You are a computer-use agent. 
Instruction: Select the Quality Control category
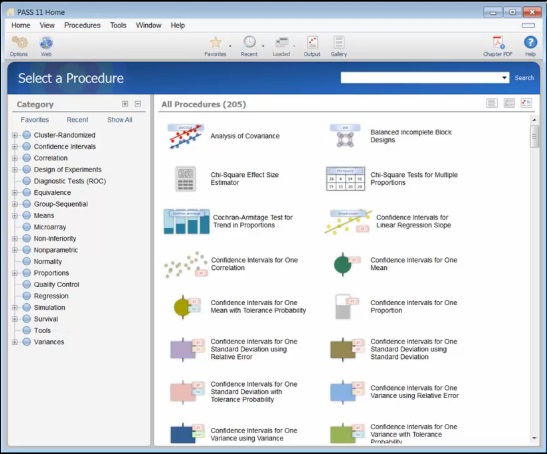coord(57,285)
